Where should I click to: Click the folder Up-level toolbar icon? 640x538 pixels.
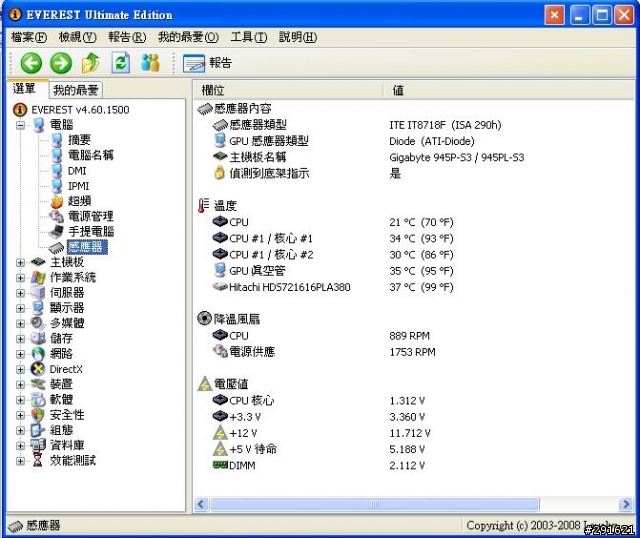[91, 63]
